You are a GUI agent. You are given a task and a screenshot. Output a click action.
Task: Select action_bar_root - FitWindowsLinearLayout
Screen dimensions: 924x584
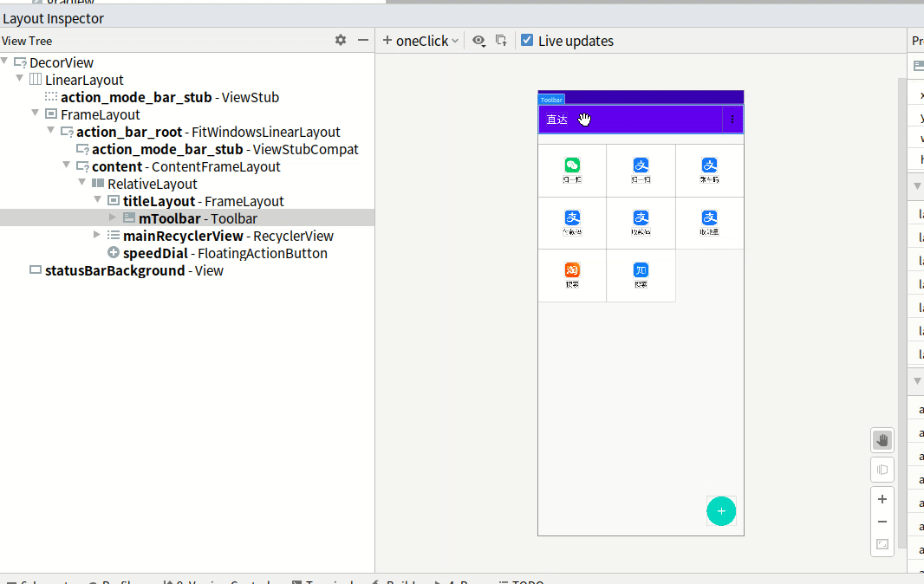pos(187,132)
